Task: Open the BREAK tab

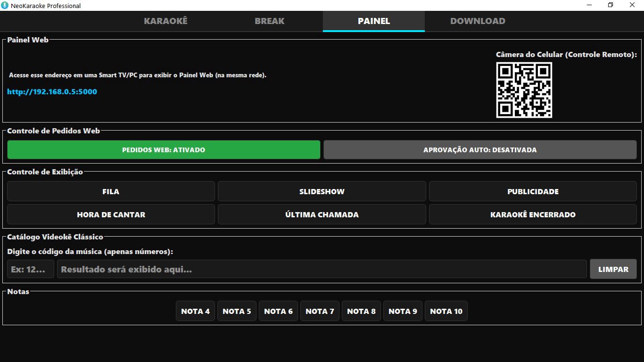Action: (x=269, y=21)
